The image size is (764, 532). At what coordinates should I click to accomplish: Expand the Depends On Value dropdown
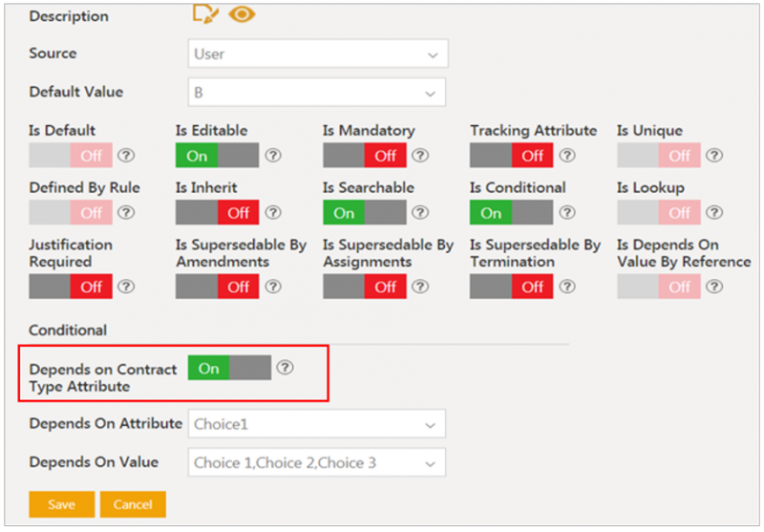317,462
